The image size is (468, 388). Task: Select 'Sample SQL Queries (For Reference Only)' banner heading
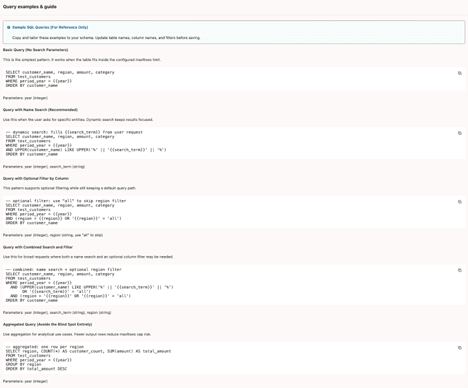pos(50,27)
